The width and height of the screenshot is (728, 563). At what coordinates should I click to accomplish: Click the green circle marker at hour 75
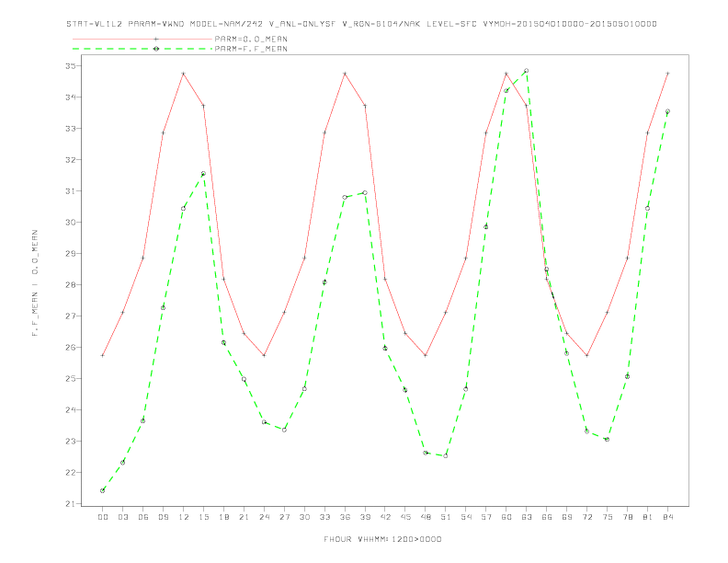tap(607, 440)
